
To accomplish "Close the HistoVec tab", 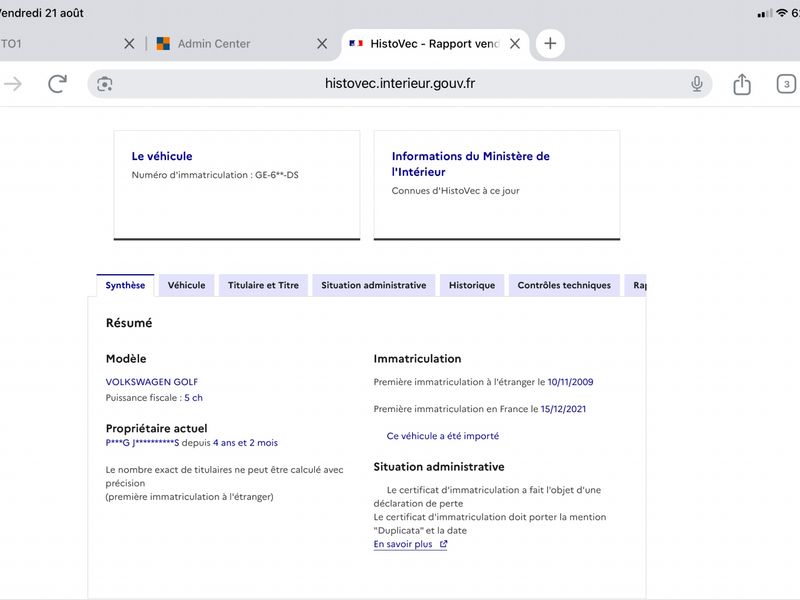I will tap(515, 44).
